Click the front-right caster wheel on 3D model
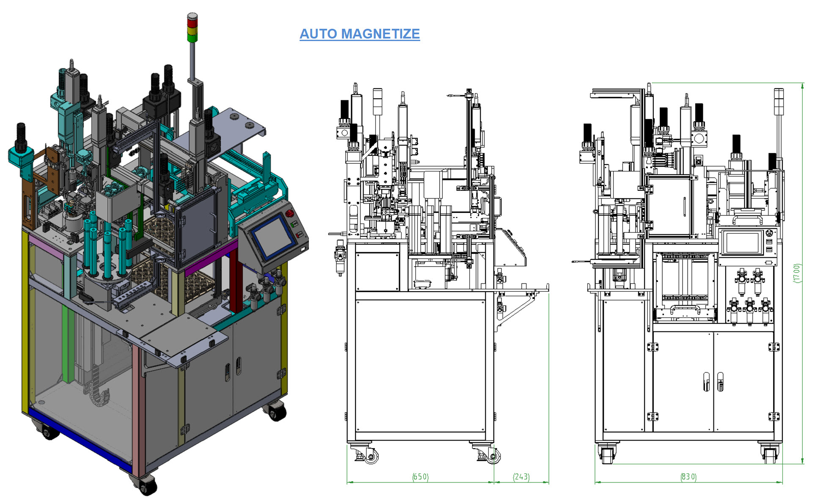Screen dimensions: 815x504 pos(276,411)
